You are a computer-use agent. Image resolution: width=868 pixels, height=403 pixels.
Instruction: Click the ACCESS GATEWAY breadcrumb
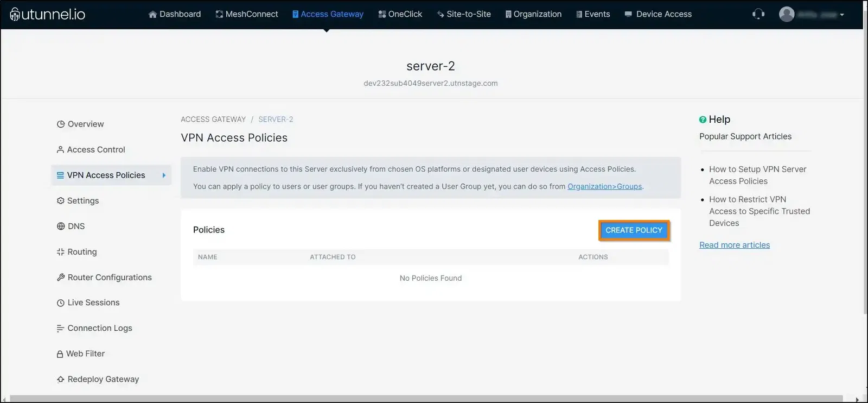coord(213,119)
